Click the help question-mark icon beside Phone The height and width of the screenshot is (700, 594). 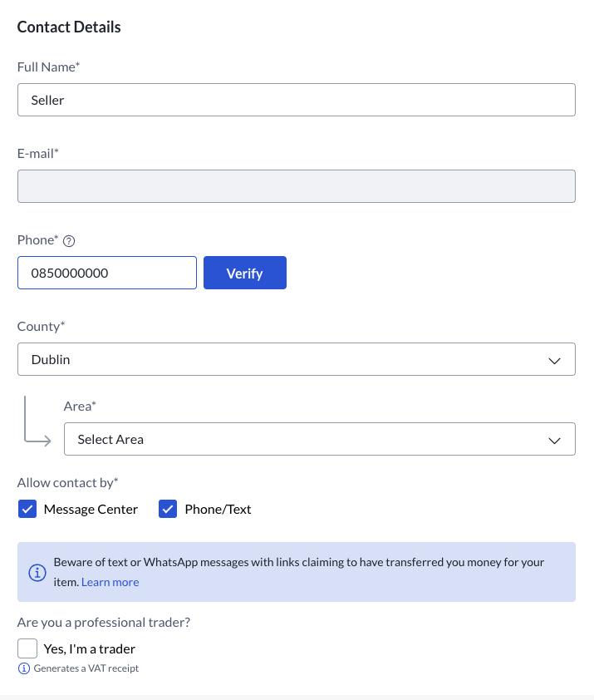pyautogui.click(x=69, y=241)
